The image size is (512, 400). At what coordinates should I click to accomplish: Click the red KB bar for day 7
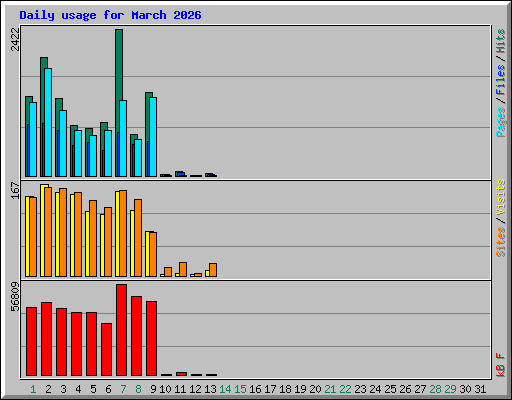[121, 330]
